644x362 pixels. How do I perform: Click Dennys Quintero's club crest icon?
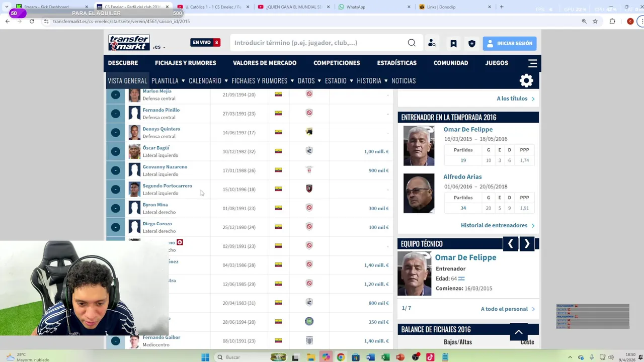point(309,132)
